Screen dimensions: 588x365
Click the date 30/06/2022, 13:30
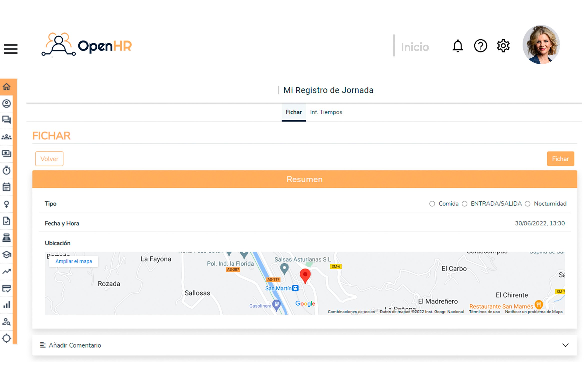click(x=540, y=223)
